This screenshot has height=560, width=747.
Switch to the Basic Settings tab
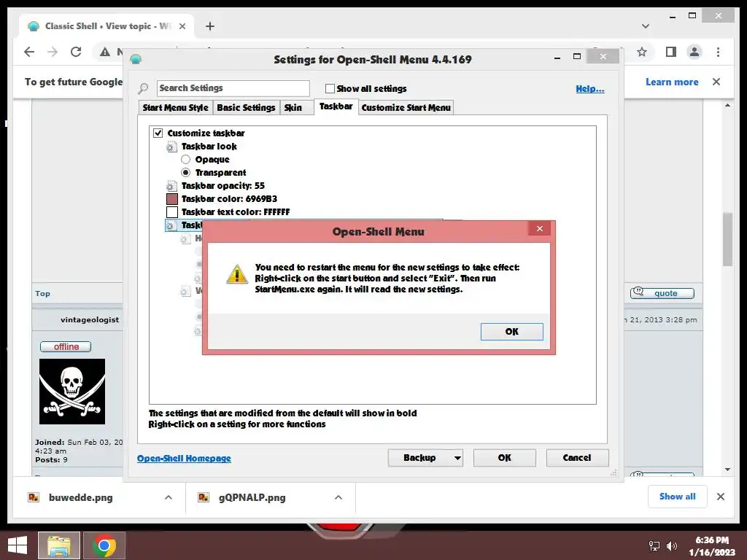click(246, 108)
